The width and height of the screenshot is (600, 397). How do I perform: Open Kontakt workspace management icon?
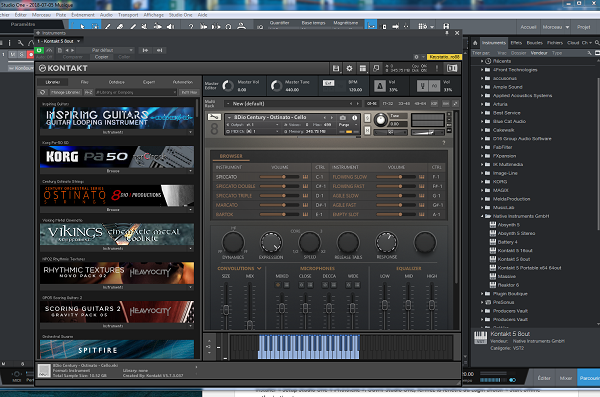(x=362, y=69)
